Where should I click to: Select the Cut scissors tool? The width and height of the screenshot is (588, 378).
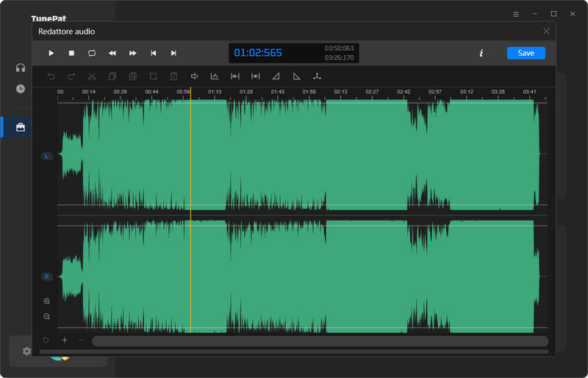pos(92,76)
